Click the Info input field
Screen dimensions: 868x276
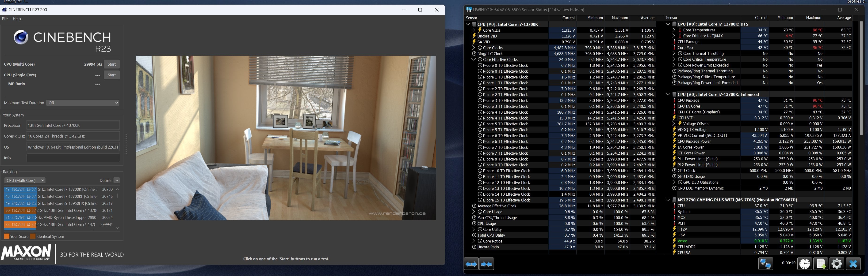[73, 158]
